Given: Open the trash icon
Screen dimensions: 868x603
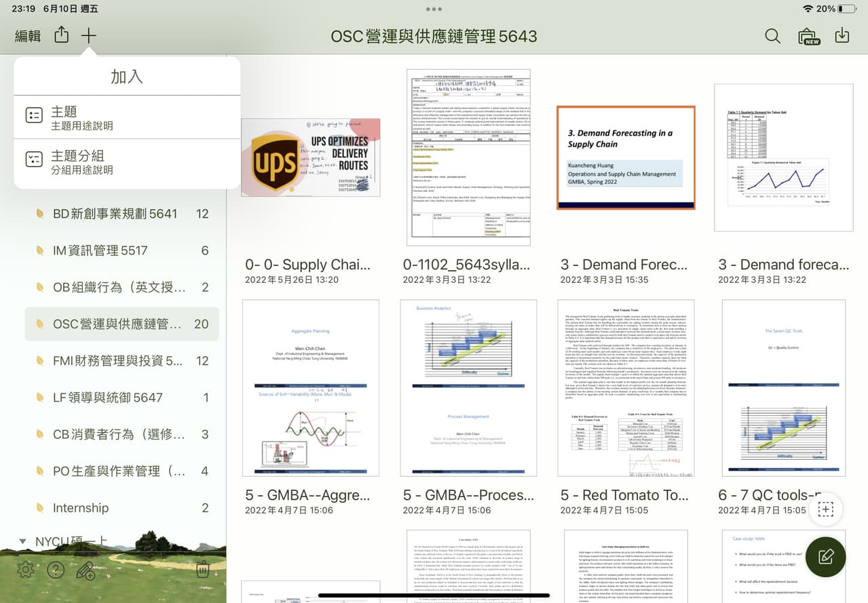Looking at the screenshot, I should click(x=202, y=570).
